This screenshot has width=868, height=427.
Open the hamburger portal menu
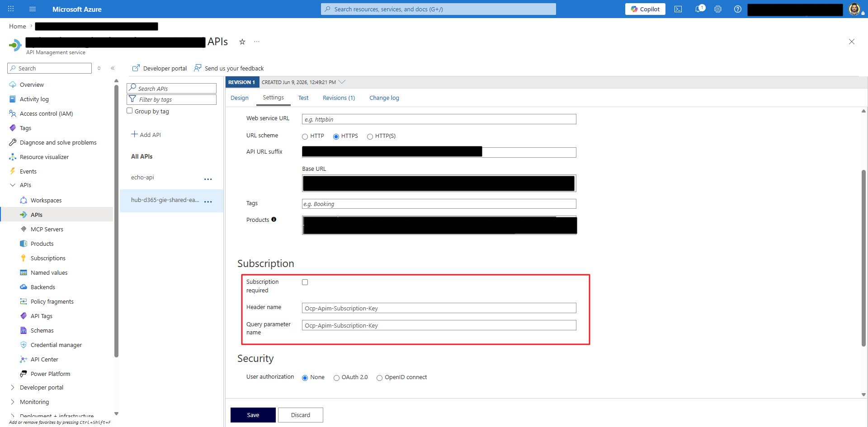pos(33,9)
